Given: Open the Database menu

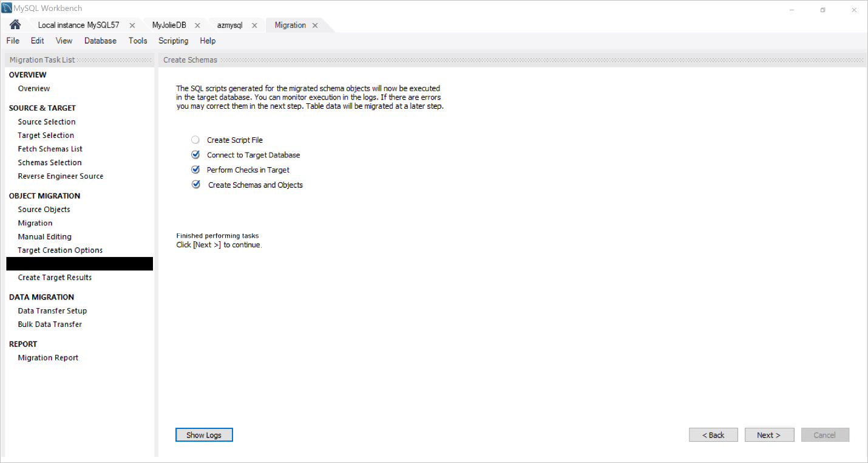Looking at the screenshot, I should click(x=100, y=41).
